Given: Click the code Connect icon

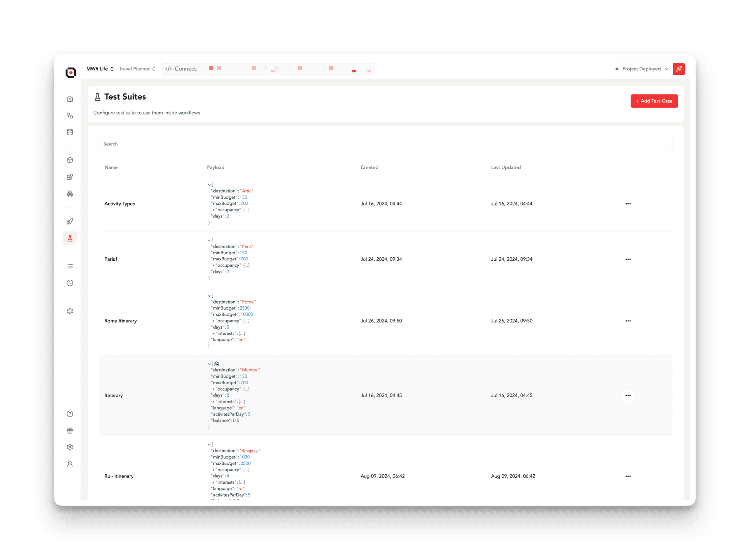Looking at the screenshot, I should pos(169,69).
